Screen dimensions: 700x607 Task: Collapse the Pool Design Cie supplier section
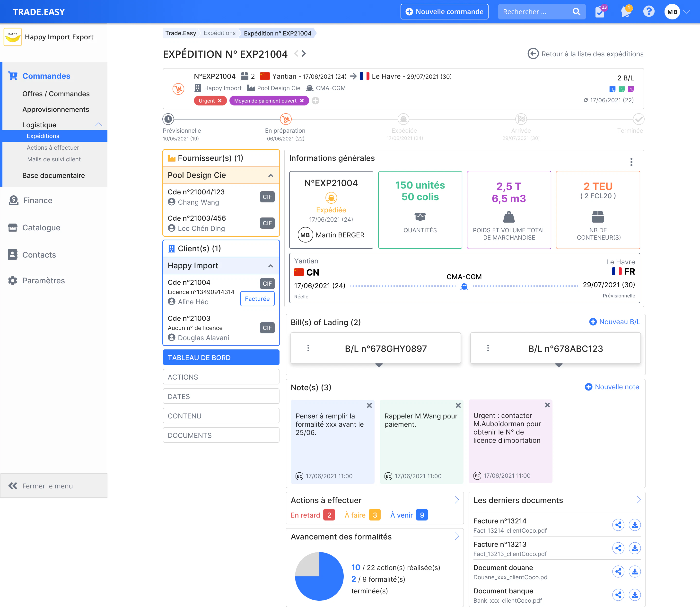(x=270, y=175)
